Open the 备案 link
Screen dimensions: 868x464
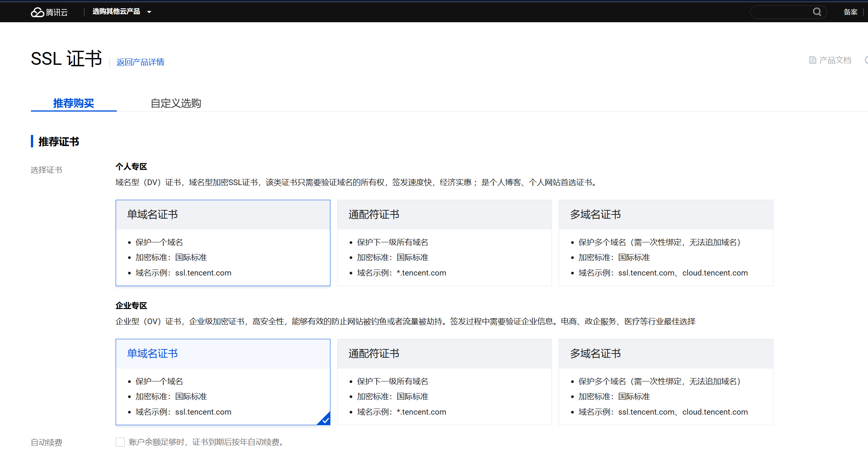850,12
